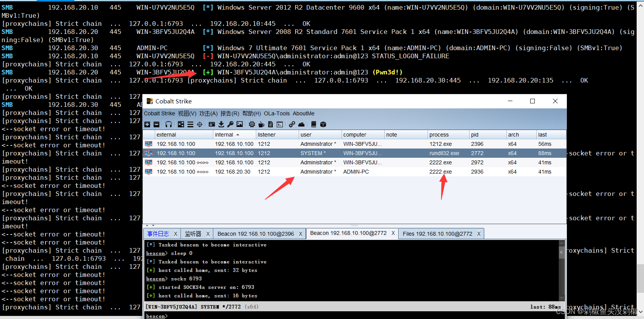This screenshot has height=319, width=644.
Task: Open About via the cube icon
Action: [323, 124]
